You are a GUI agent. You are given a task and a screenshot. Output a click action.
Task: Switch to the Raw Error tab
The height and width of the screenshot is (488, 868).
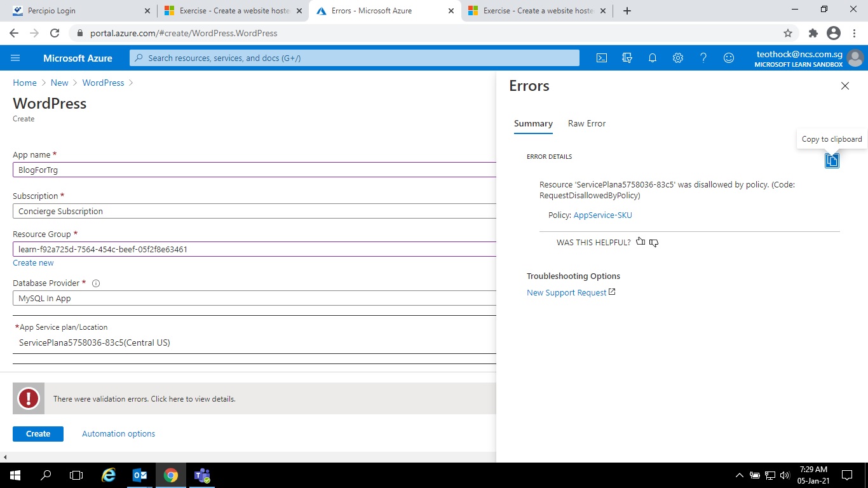[x=587, y=123]
